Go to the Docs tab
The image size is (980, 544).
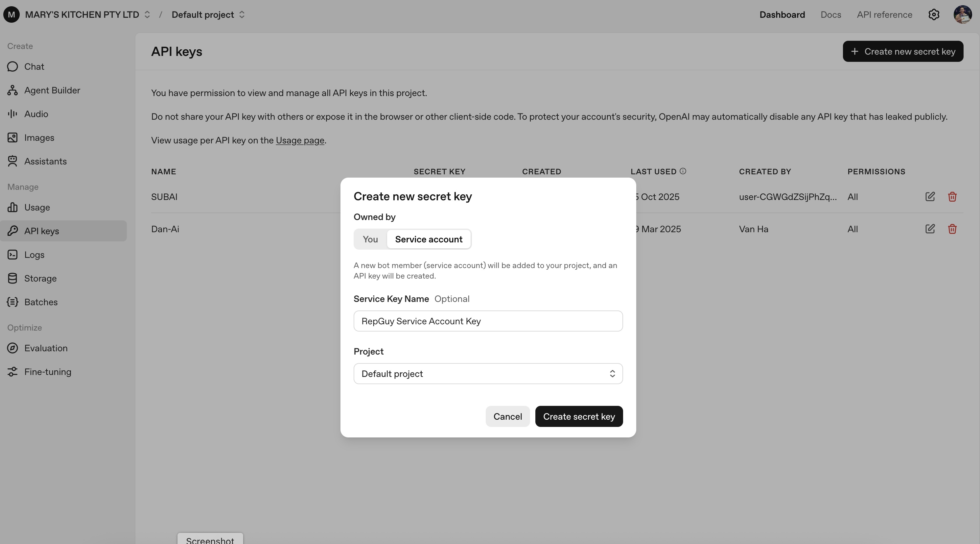(830, 14)
